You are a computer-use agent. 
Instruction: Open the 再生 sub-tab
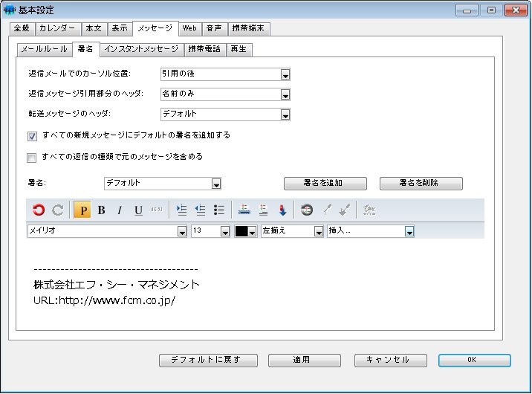pyautogui.click(x=239, y=50)
